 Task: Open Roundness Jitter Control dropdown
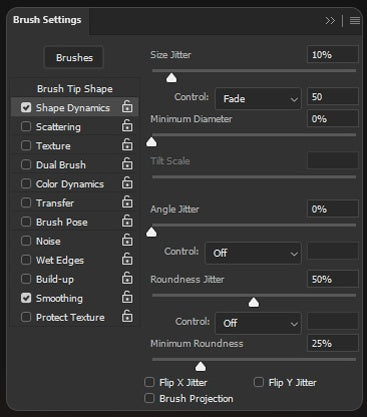pyautogui.click(x=258, y=323)
